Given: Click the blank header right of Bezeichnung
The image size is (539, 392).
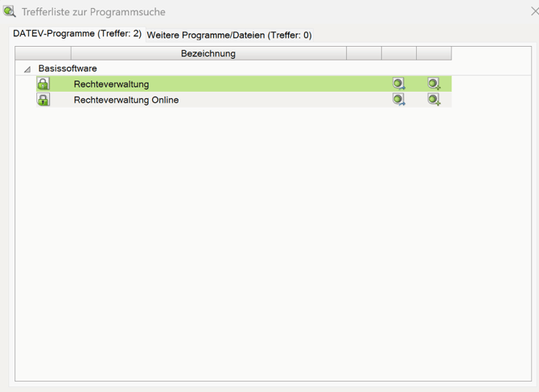Looking at the screenshot, I should [x=364, y=53].
